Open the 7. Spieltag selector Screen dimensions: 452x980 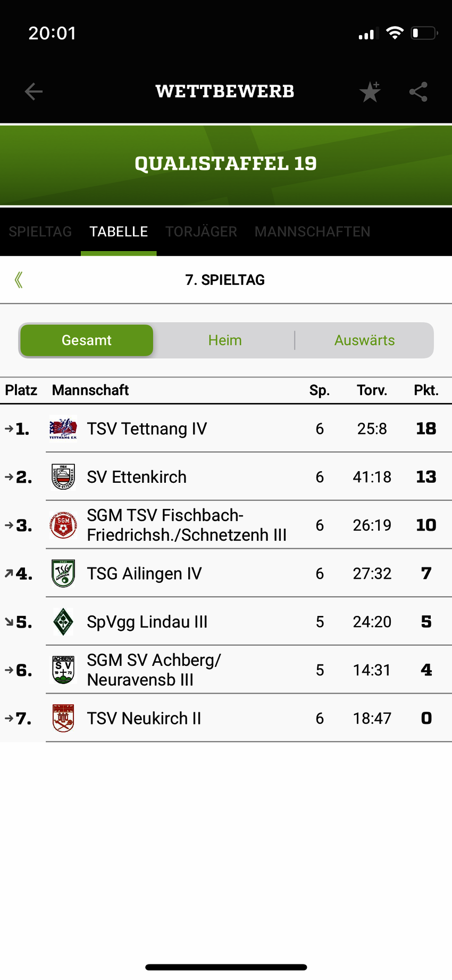point(225,280)
